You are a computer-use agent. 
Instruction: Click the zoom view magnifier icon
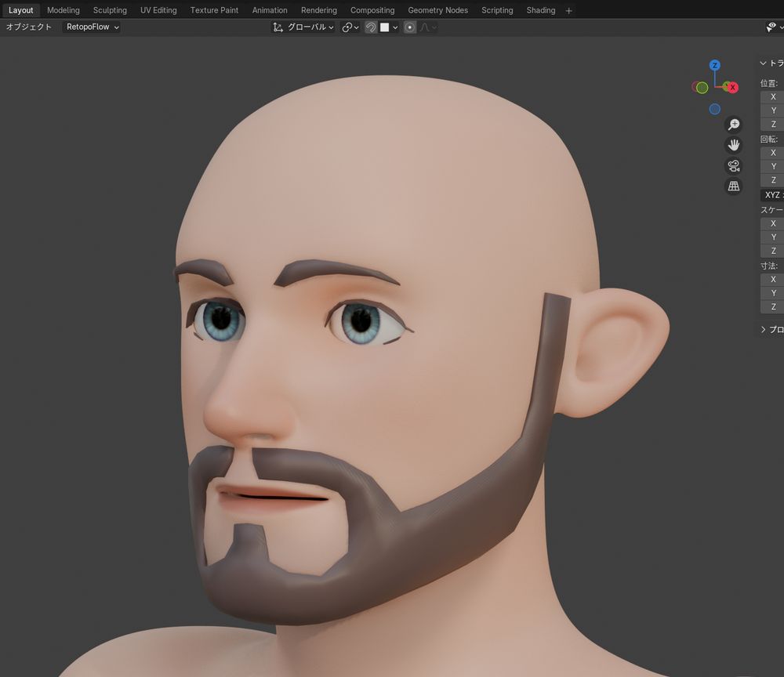[734, 125]
